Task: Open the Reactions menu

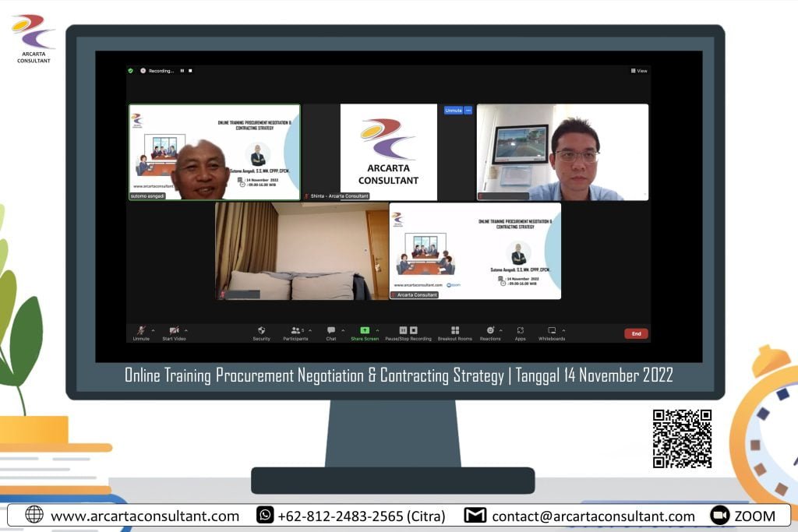Action: [x=490, y=330]
